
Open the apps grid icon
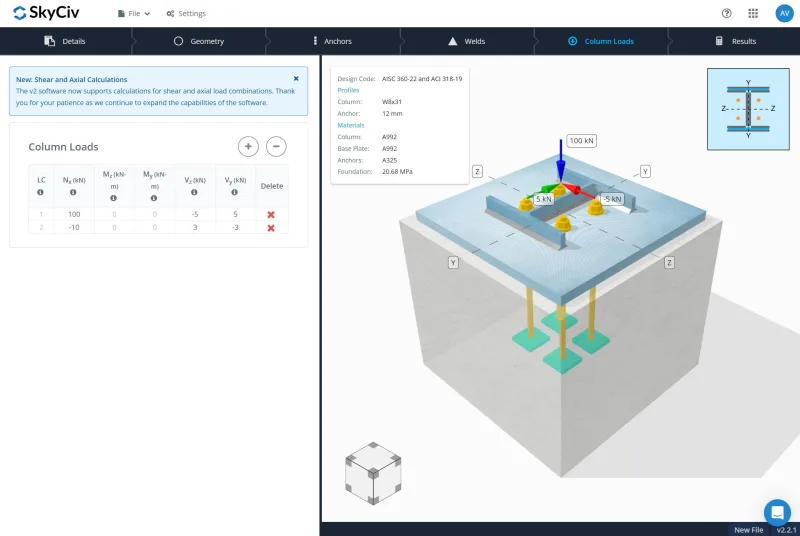point(753,13)
